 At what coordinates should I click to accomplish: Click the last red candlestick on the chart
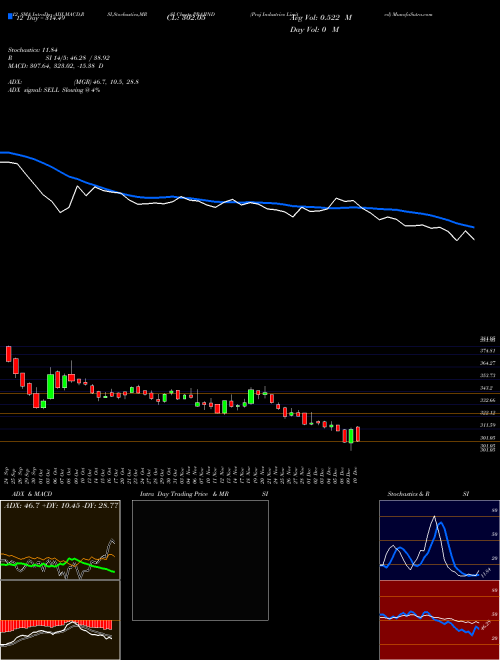point(358,434)
